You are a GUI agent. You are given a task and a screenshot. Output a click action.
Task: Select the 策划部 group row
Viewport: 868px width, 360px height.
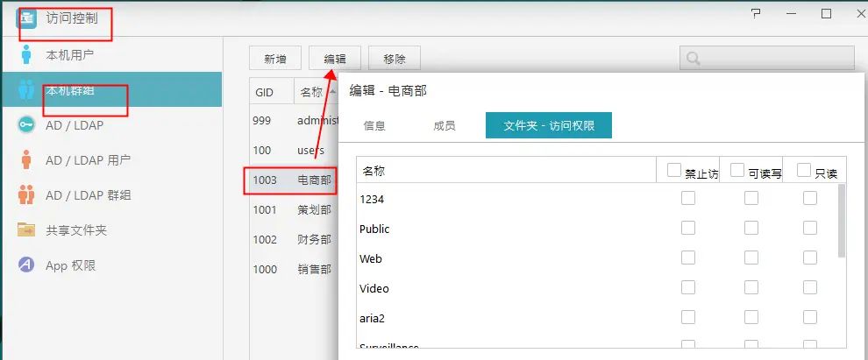[294, 210]
